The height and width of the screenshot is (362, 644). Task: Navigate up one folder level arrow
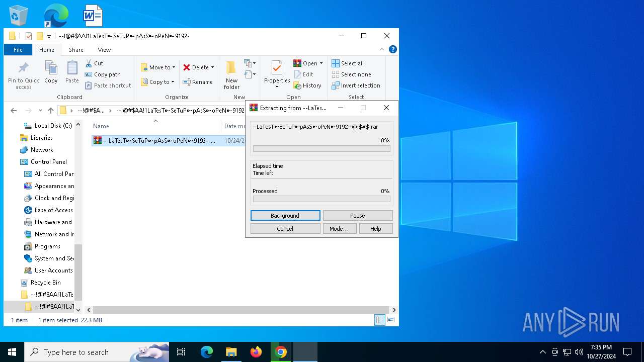click(51, 111)
